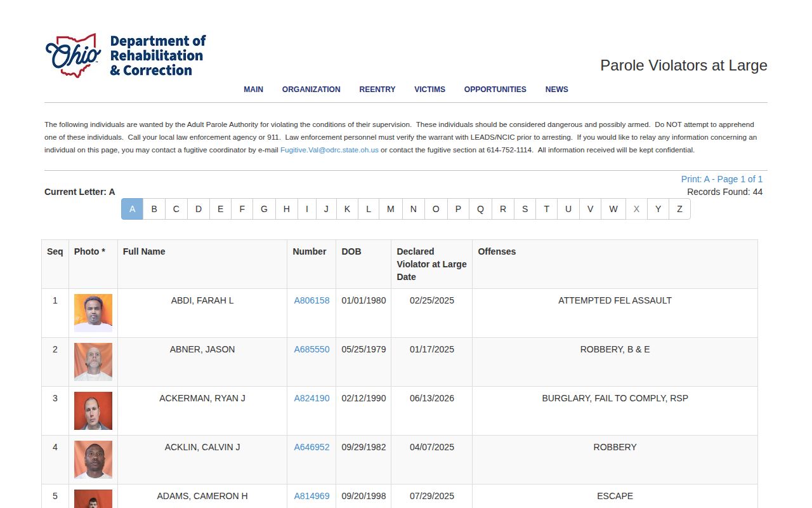Screen dimensions: 812x508
Task: Open the MAIN menu item
Action: [x=254, y=90]
